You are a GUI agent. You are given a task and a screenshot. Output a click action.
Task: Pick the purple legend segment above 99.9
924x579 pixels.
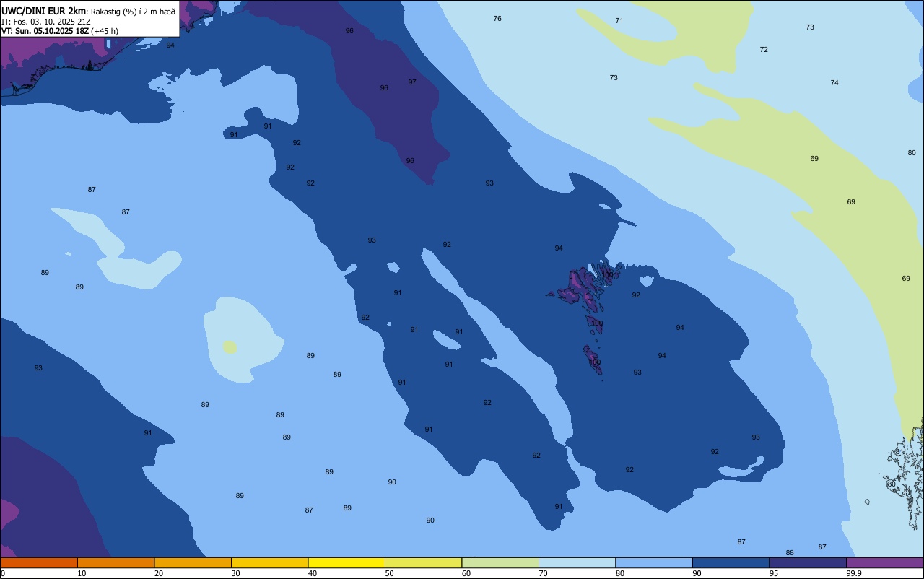click(884, 562)
